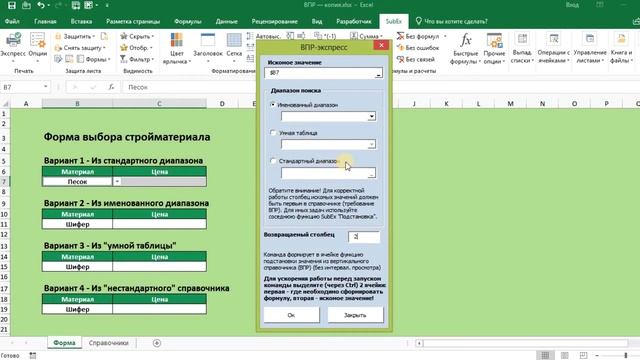Image resolution: width=640 pixels, height=360 pixels.
Task: Open the Формы dropdown in sheet protection
Action: (94, 59)
